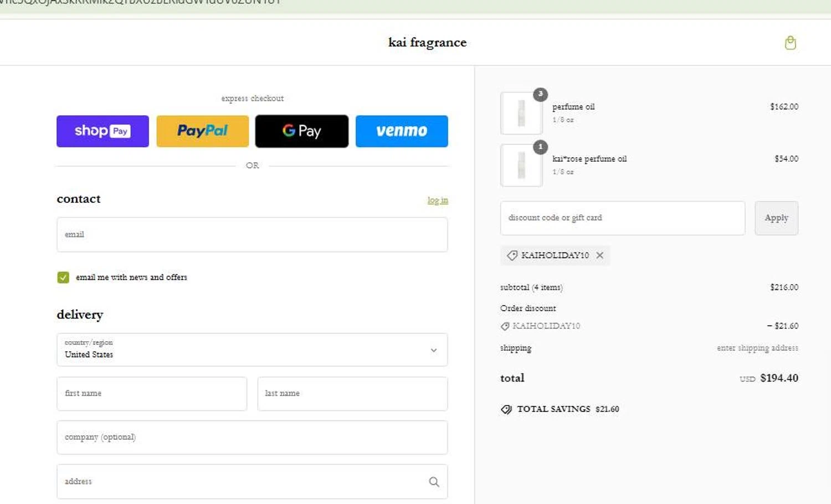Click the address search magnifier icon

coord(434,482)
